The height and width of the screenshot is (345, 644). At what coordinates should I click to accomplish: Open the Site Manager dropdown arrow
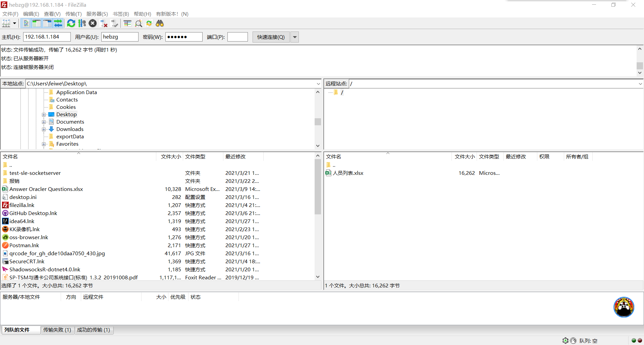[14, 23]
